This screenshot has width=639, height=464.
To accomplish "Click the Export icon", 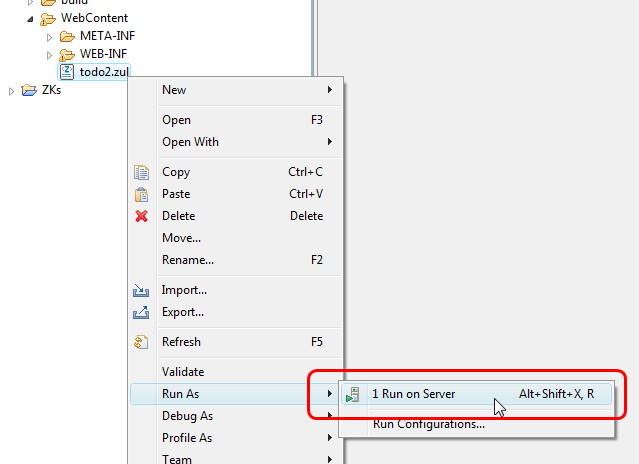I will (142, 312).
